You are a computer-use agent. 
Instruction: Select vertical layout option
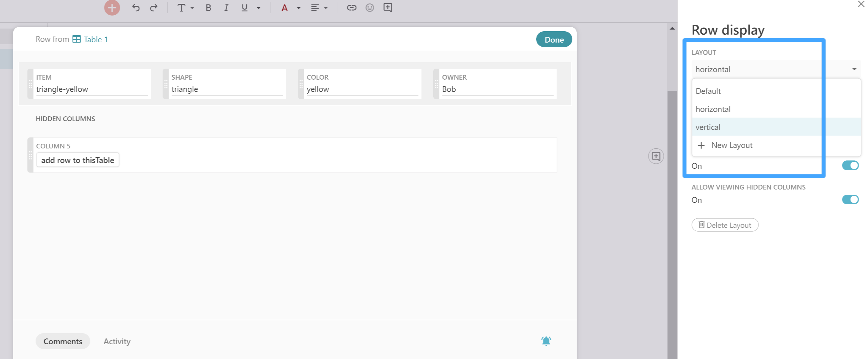[x=708, y=127]
